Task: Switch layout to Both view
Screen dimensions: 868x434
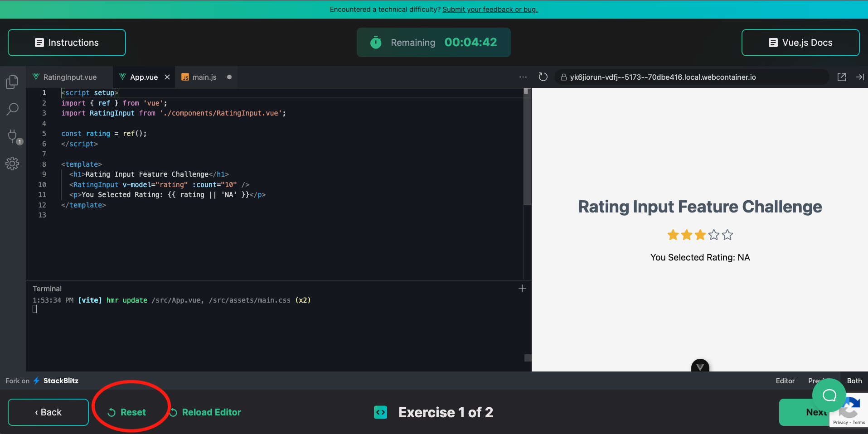Action: pyautogui.click(x=854, y=381)
